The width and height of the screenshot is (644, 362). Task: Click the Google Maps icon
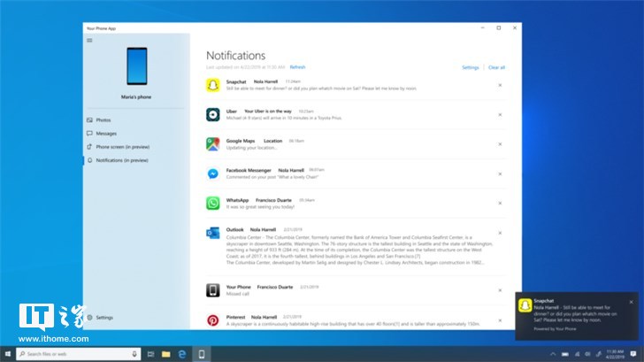(212, 144)
